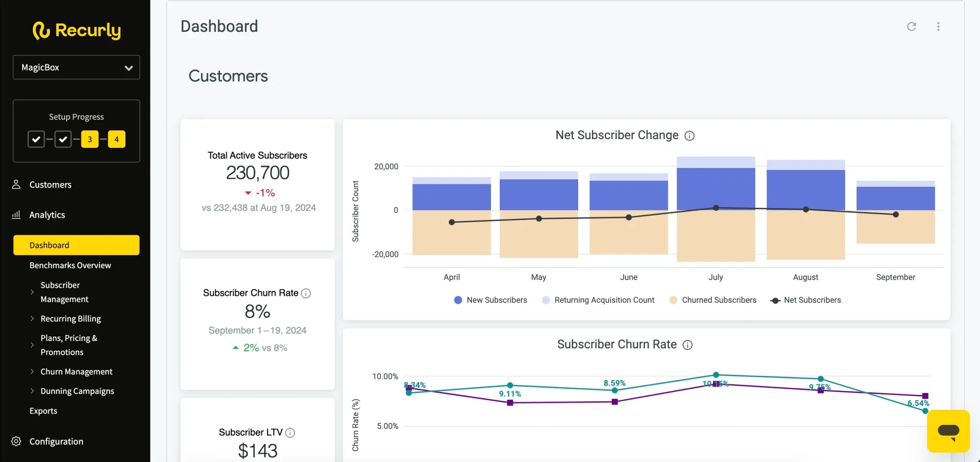This screenshot has height=462, width=980.
Task: Click the Recurly logo
Action: 76,30
